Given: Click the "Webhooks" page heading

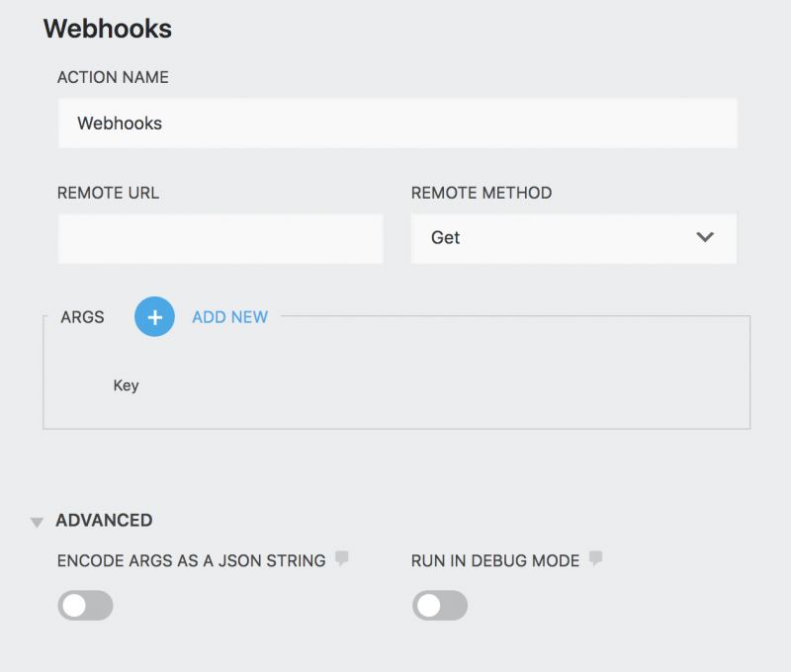Looking at the screenshot, I should [108, 30].
